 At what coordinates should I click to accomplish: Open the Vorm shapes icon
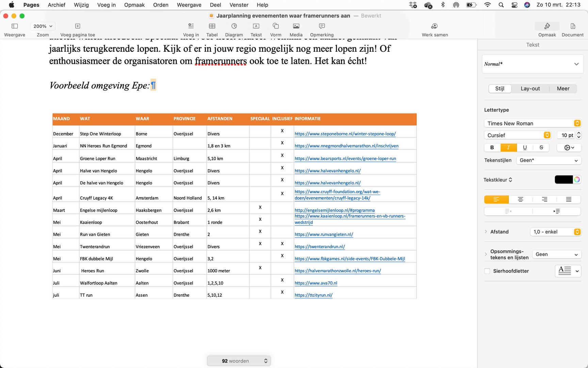pos(276,26)
